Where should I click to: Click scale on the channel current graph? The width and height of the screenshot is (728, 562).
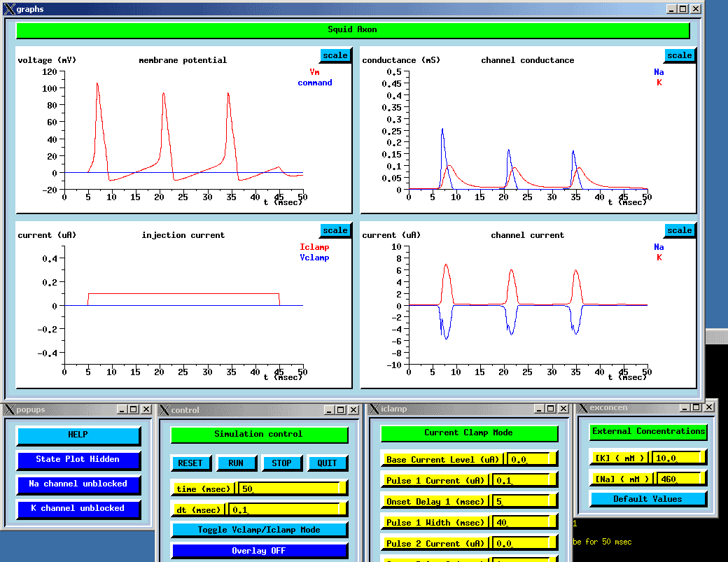pyautogui.click(x=679, y=230)
